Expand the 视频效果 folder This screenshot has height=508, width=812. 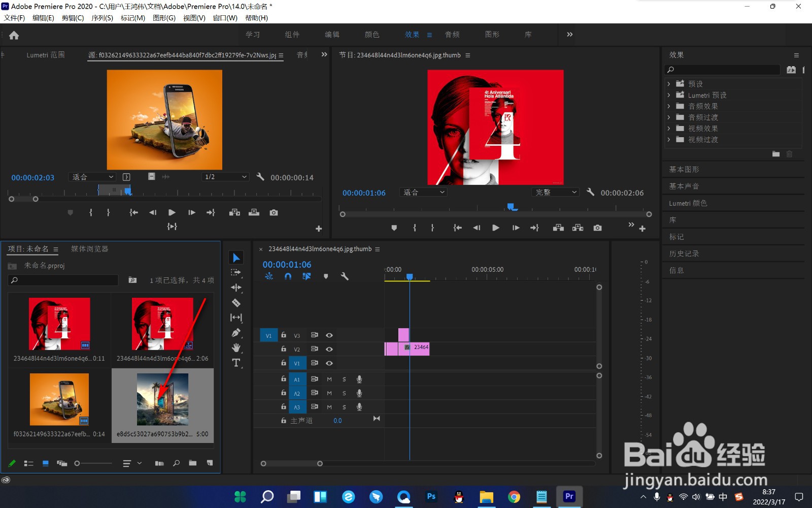669,129
